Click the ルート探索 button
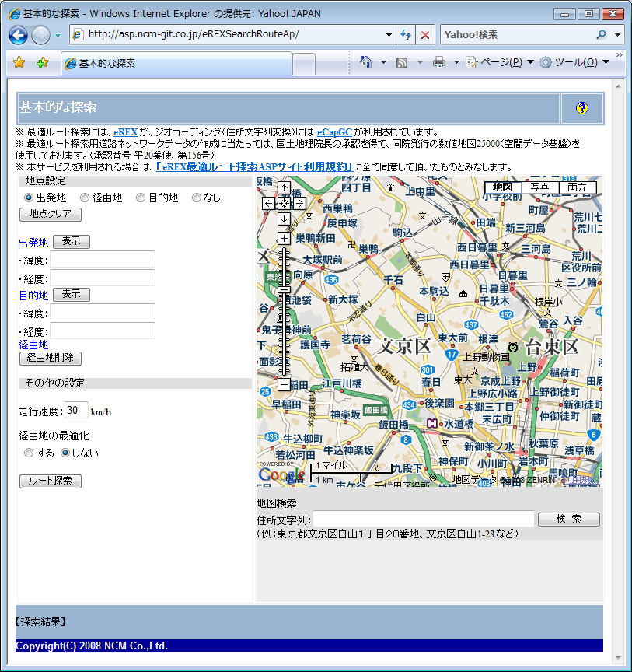 pos(51,481)
